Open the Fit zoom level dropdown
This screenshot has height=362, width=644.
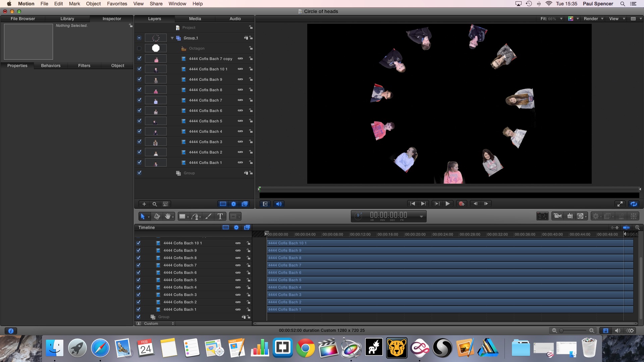(551, 19)
